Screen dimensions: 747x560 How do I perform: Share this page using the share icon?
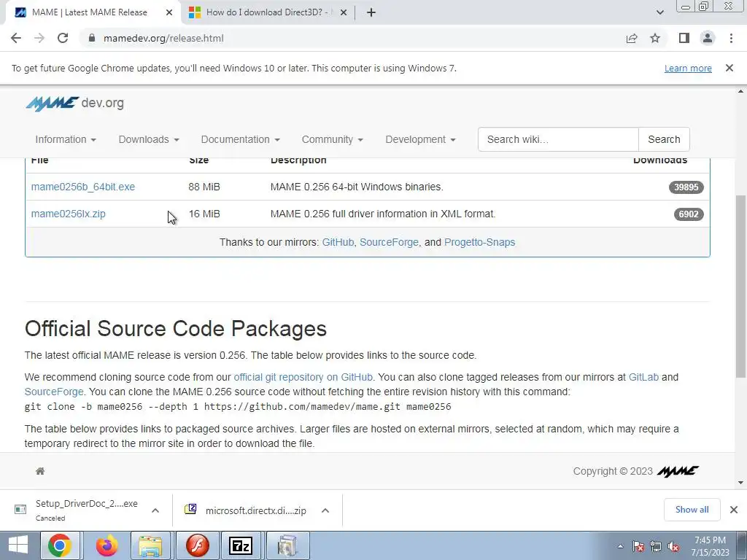[x=632, y=38]
